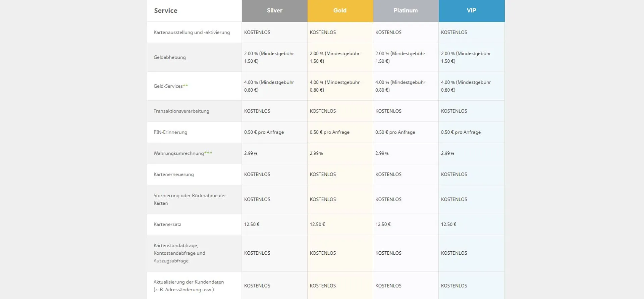This screenshot has width=644, height=299.
Task: Click VIP KOSTENLOS in Transaktionsverarbeitung row
Action: [454, 111]
